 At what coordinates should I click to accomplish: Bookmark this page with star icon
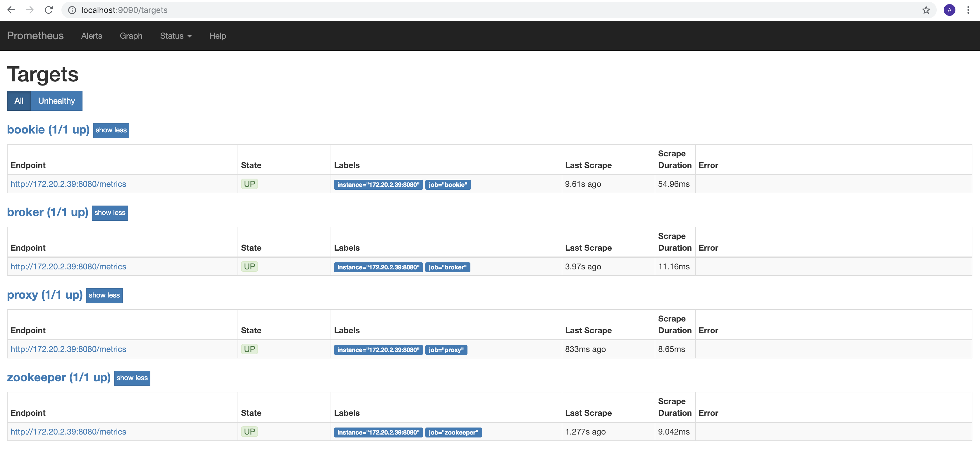click(x=926, y=10)
